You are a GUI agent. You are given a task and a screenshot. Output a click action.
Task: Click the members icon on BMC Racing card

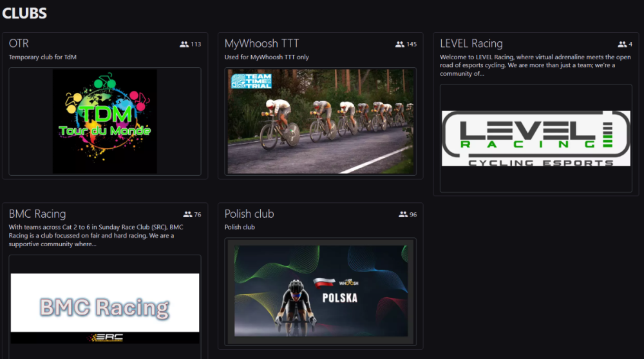pyautogui.click(x=187, y=215)
